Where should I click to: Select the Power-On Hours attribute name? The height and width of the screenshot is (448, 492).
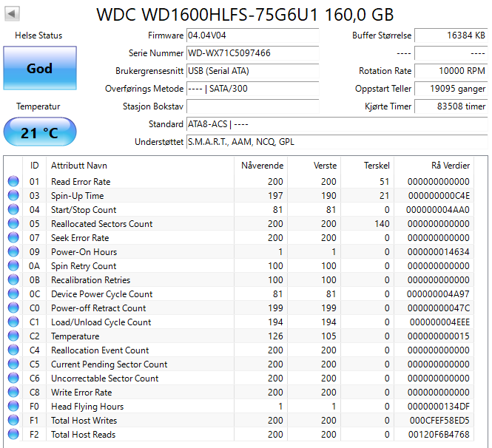(84, 252)
